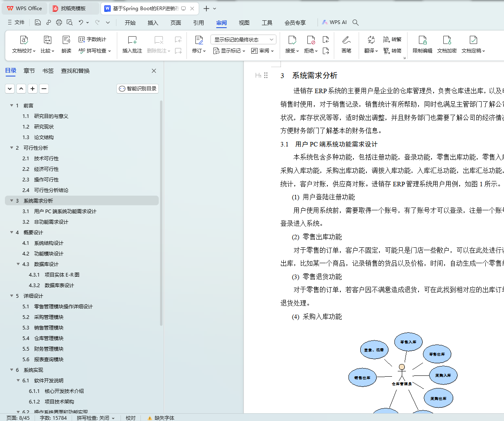Jump to 4.3.1 项目实体 E-R图
The image size is (504, 421).
(x=54, y=275)
